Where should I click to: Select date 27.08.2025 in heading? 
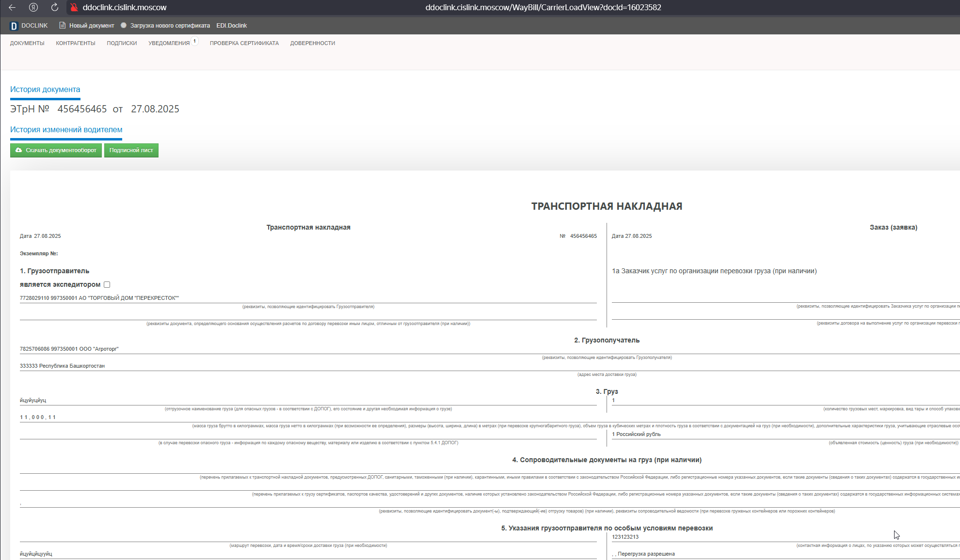[x=155, y=109]
